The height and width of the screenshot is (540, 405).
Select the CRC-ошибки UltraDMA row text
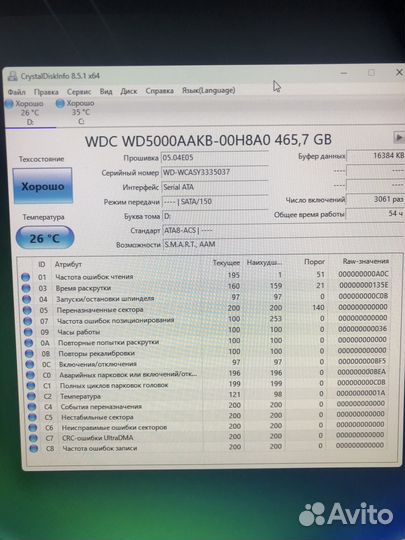[97, 438]
